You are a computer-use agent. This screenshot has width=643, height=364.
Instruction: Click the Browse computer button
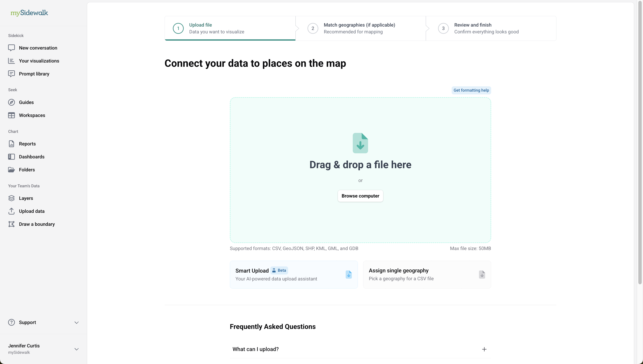360,196
